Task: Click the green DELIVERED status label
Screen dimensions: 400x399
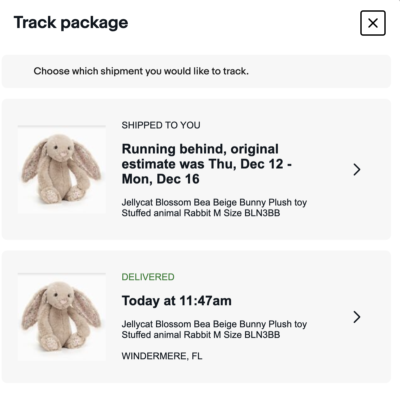Action: [148, 277]
